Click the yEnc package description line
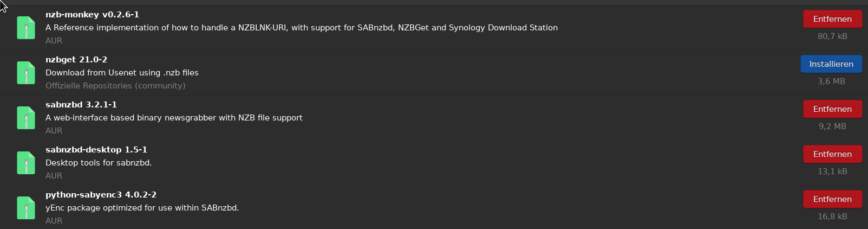The width and height of the screenshot is (868, 229). [142, 208]
